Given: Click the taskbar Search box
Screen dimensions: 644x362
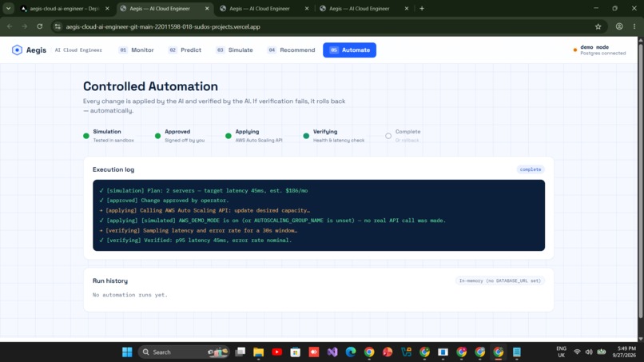Looking at the screenshot, I should (184, 352).
